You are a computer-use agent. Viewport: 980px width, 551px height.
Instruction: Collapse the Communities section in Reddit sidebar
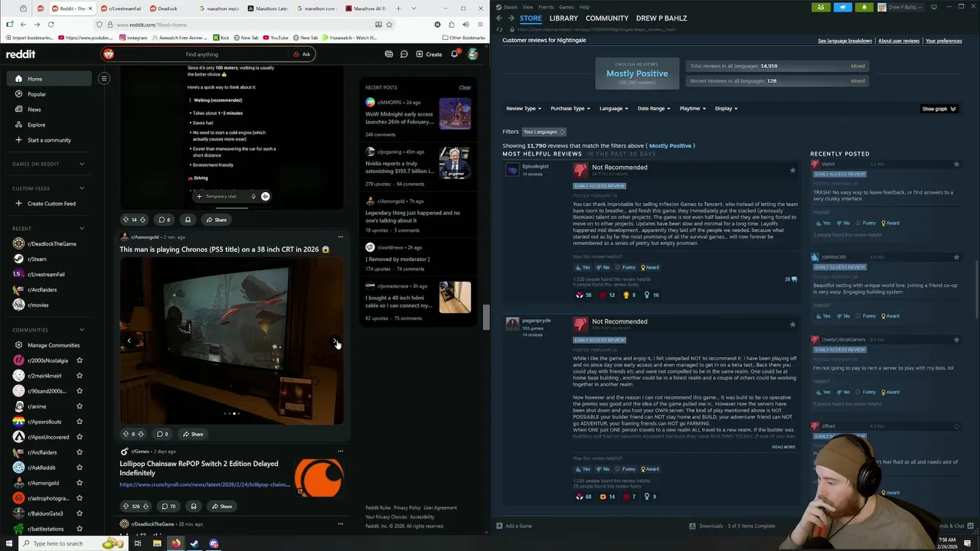click(x=82, y=330)
